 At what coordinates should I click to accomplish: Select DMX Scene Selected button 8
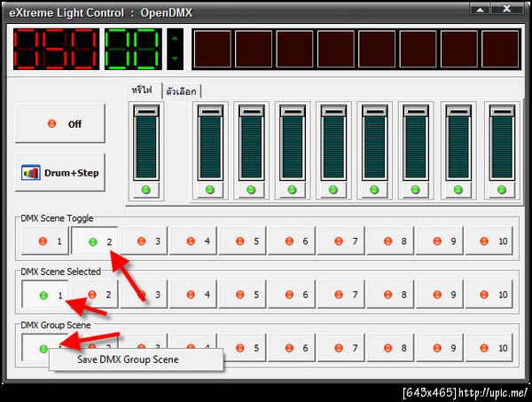390,295
